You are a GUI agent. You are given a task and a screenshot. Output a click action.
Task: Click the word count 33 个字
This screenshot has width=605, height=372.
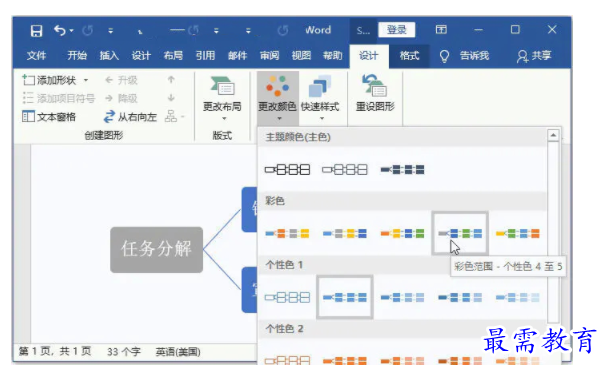(x=124, y=352)
